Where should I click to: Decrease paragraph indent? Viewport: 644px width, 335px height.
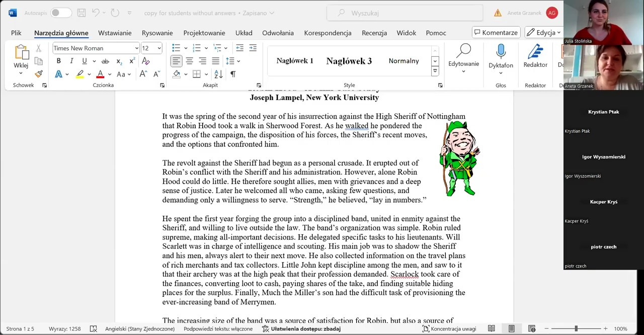coord(239,48)
